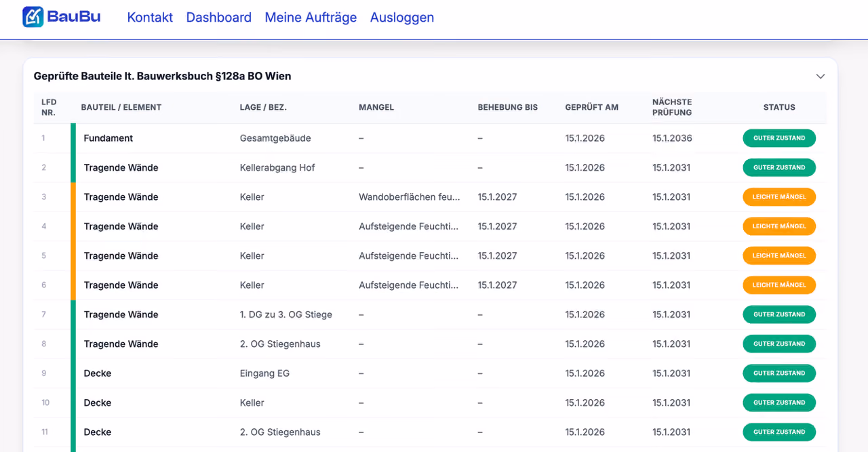The image size is (868, 452).
Task: Click the 15.1.2027 deadline in row 6
Action: click(x=497, y=285)
